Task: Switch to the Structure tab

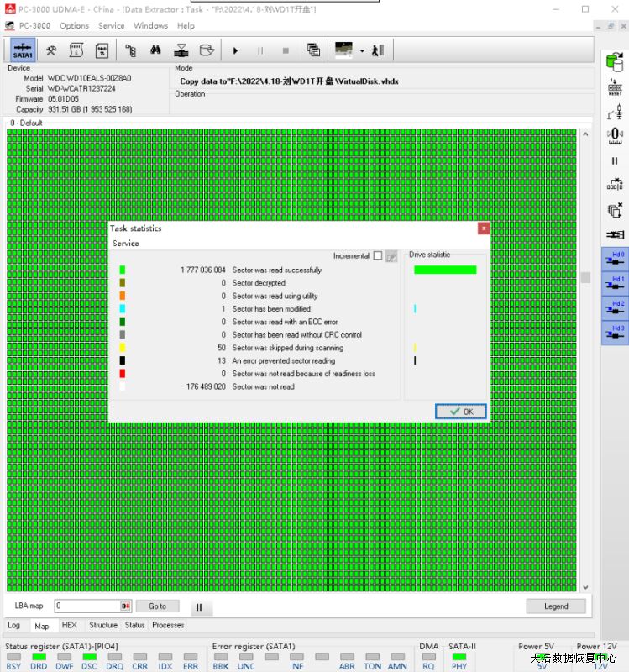Action: (103, 625)
